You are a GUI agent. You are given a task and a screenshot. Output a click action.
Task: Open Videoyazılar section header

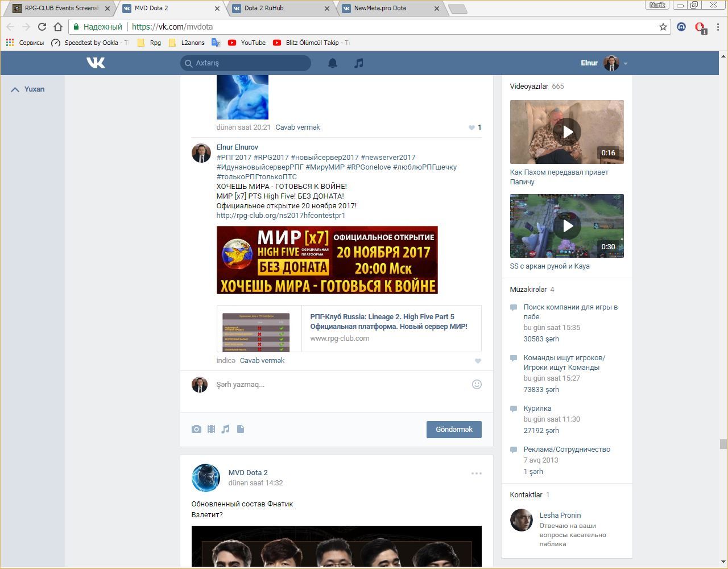point(529,86)
